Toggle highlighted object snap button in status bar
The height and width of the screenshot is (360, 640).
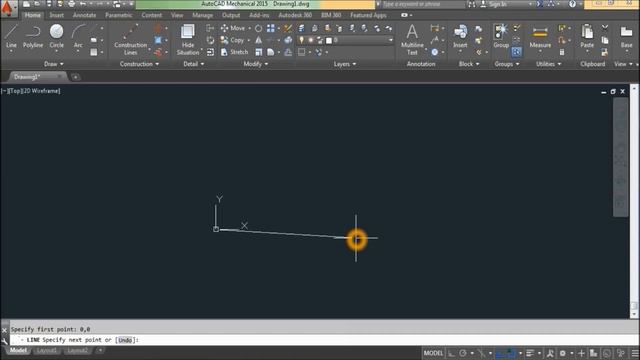[511, 353]
